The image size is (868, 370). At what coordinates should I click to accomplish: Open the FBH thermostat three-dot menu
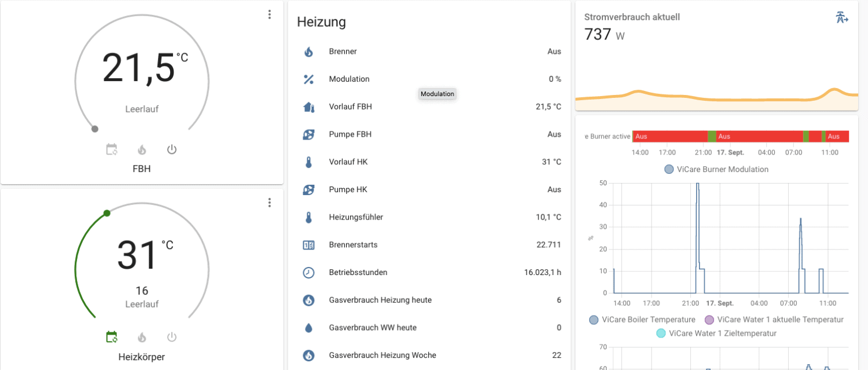point(269,15)
